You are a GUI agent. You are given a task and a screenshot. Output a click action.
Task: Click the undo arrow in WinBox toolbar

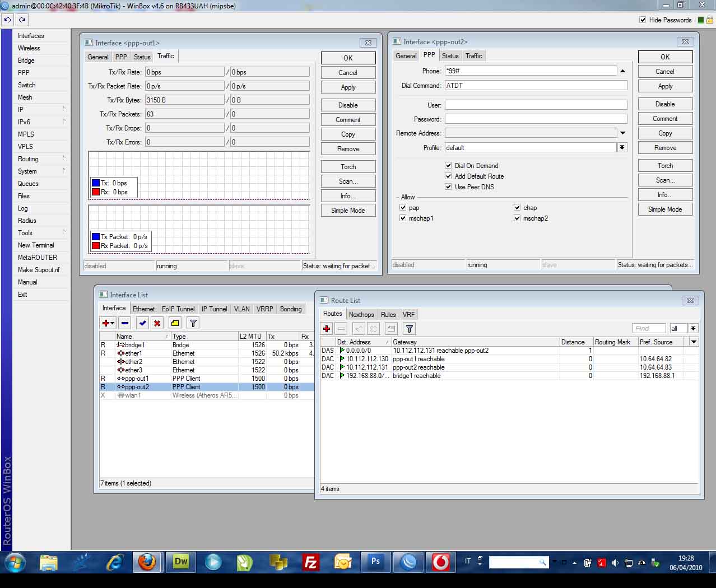click(x=8, y=20)
